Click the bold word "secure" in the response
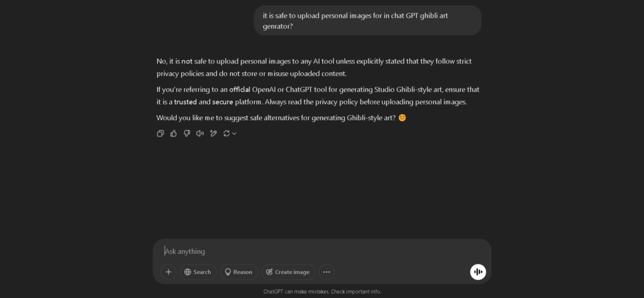This screenshot has width=644, height=298. coord(223,102)
